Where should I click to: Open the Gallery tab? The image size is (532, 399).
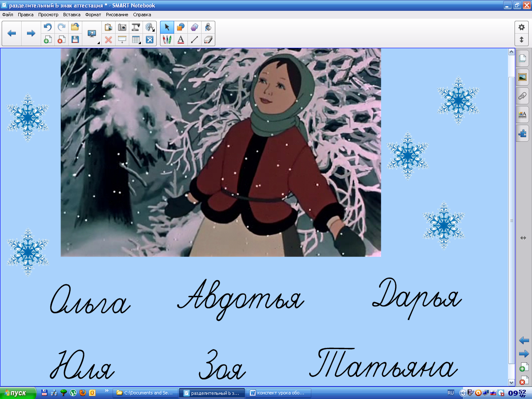coord(522,77)
